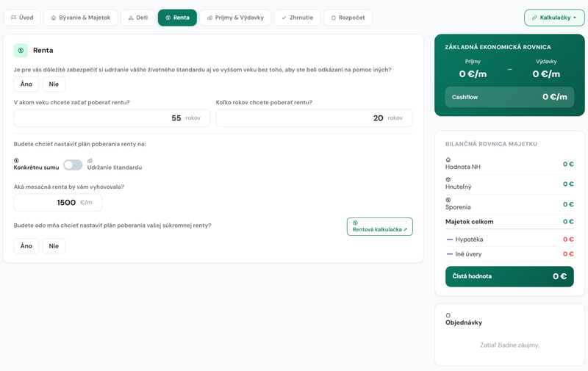Viewport: 588px width, 371px height.
Task: Click the Výdavky 0 €/m value
Action: coord(546,74)
